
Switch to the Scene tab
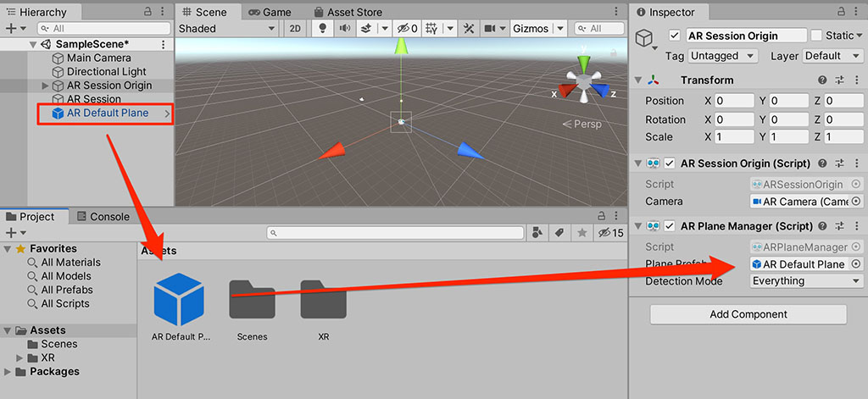[207, 12]
